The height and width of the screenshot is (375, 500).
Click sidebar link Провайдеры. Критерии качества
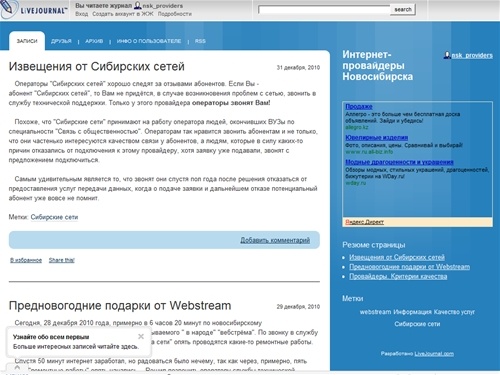(x=398, y=276)
